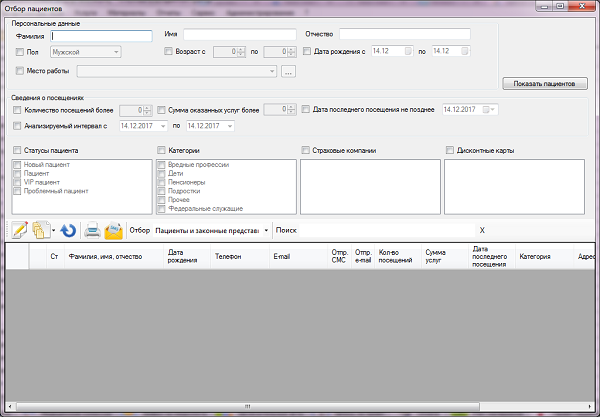Screen dimensions: 600x417
Task: Click the copy documents icon
Action: click(41, 230)
